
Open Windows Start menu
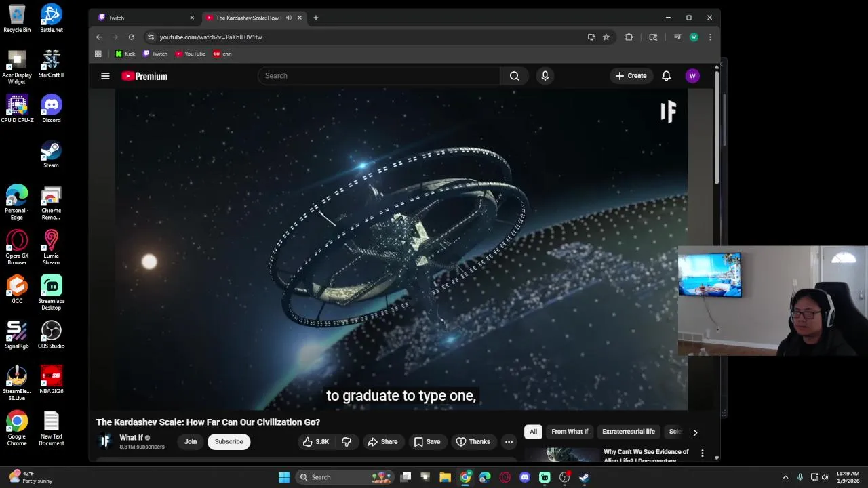coord(284,477)
